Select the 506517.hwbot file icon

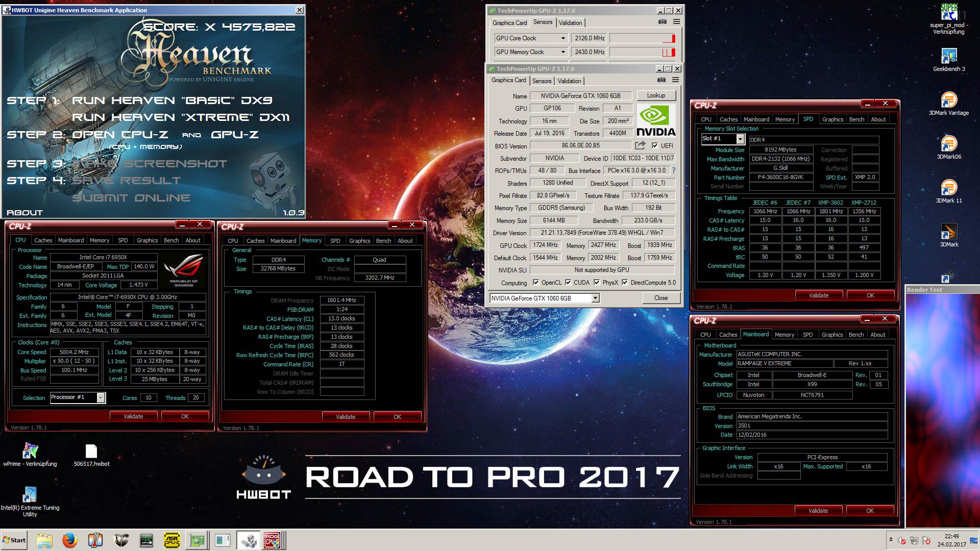(91, 455)
